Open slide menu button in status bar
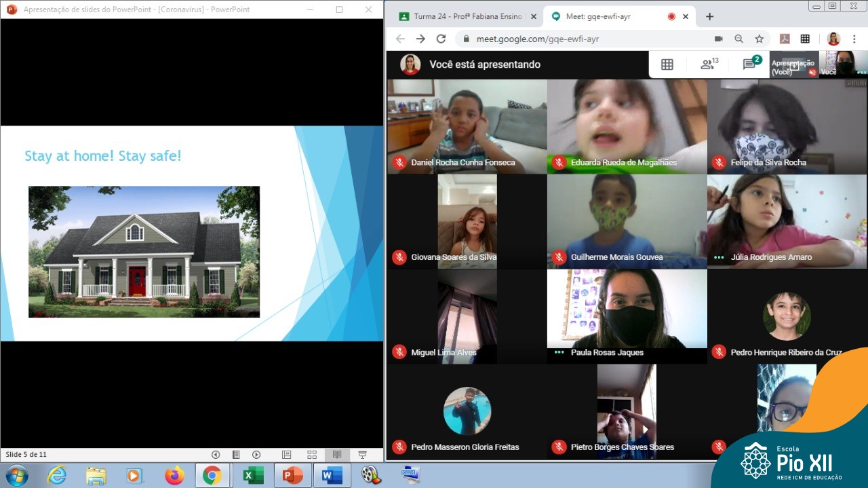Screen dimensions: 868x488 pyautogui.click(x=236, y=455)
